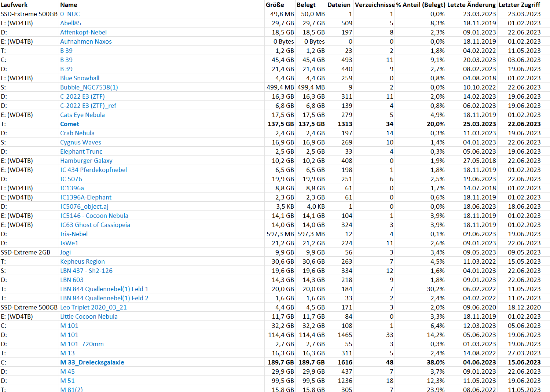This screenshot has height=392, width=550.
Task: Select the SSD-Extreme 2GB drive cell
Action: 26,252
